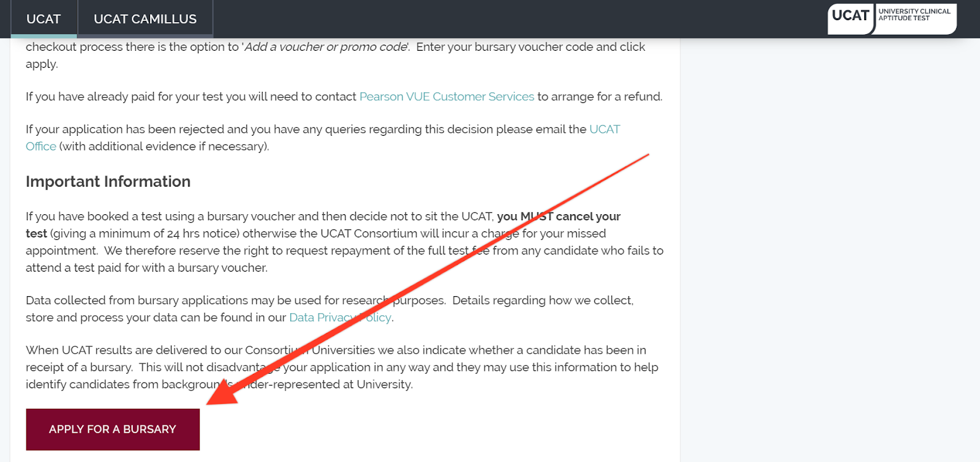The image size is (980, 462).
Task: Click the Important Information heading
Action: pyautogui.click(x=108, y=182)
